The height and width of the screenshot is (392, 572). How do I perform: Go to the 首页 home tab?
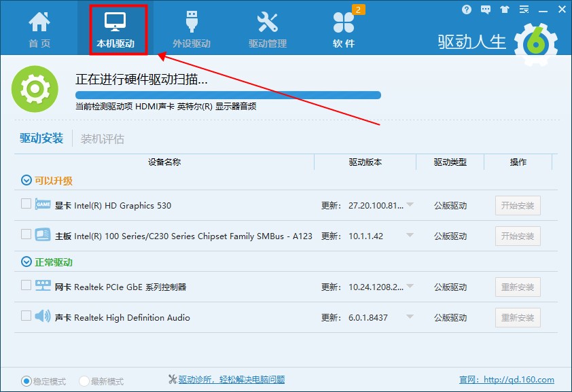pos(39,29)
